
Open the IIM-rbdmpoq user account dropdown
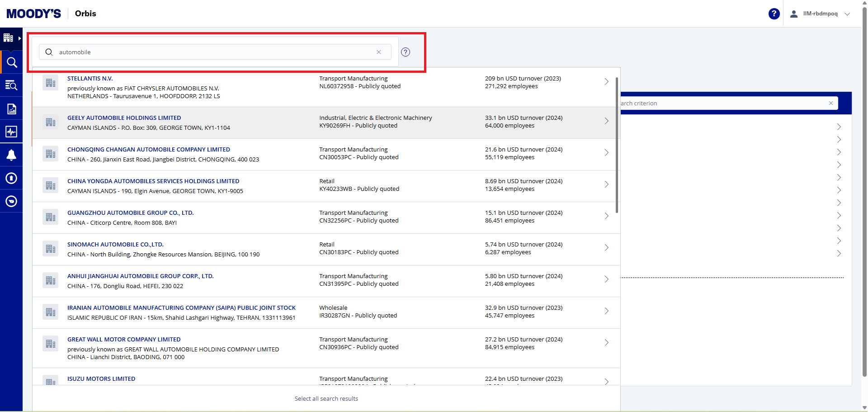821,14
